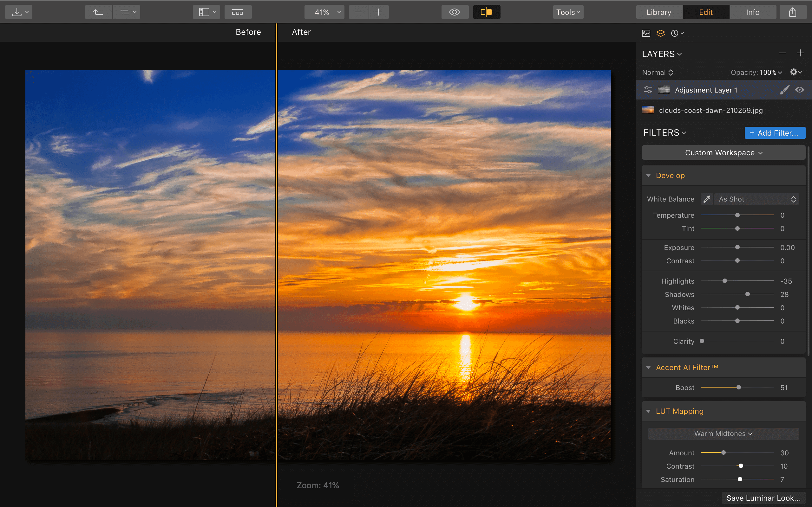Click the filmstrip view icon in the toolbar
Image resolution: width=812 pixels, height=507 pixels.
point(238,12)
